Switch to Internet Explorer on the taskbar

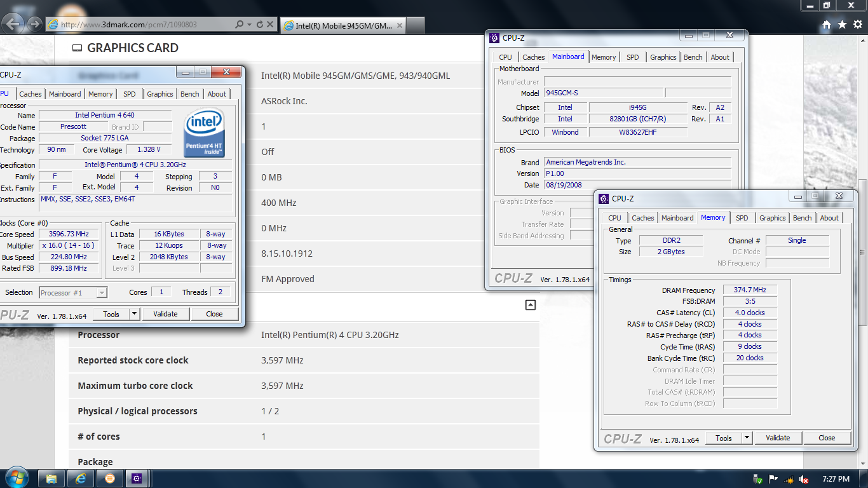pos(81,478)
